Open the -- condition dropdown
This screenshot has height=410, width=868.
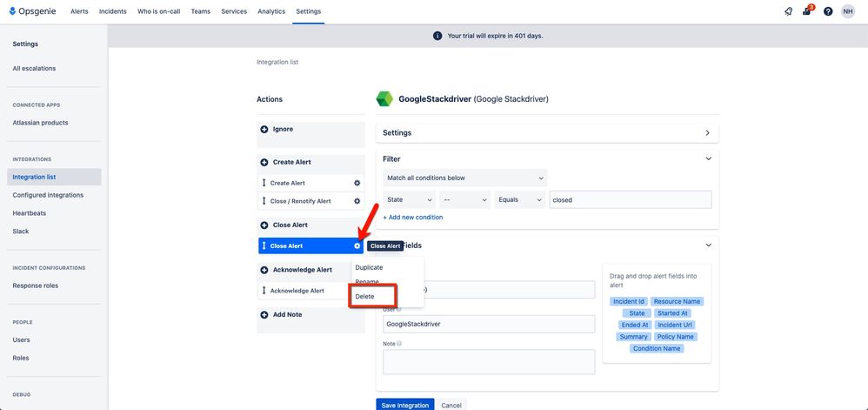click(465, 199)
